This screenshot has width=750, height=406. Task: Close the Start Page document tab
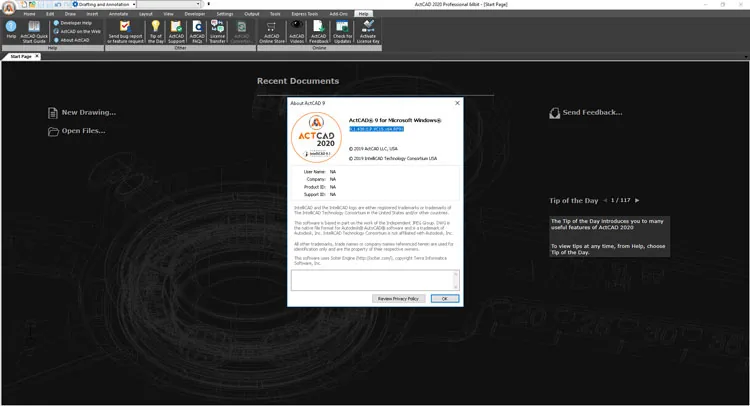pyautogui.click(x=37, y=56)
